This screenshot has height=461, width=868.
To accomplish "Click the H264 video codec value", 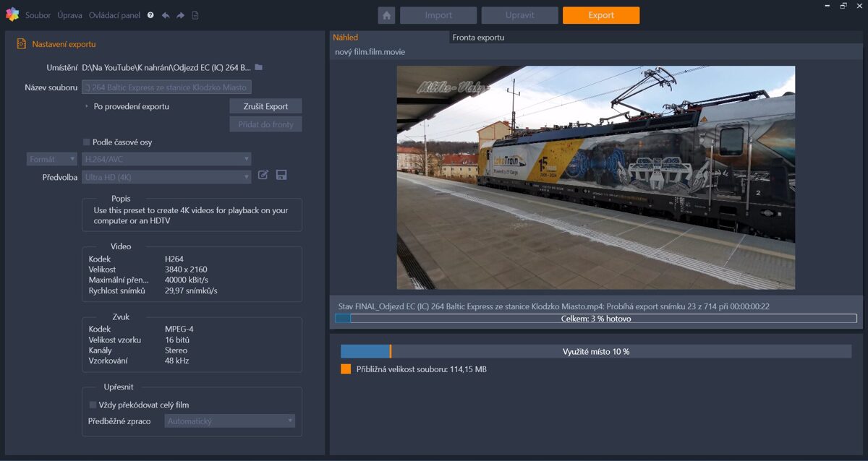I will 174,259.
